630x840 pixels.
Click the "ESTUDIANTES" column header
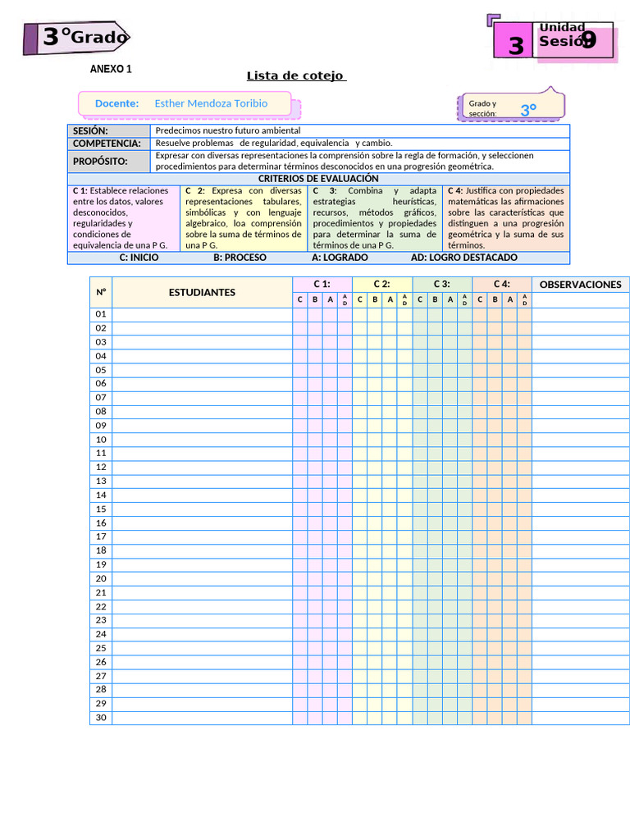[202, 293]
